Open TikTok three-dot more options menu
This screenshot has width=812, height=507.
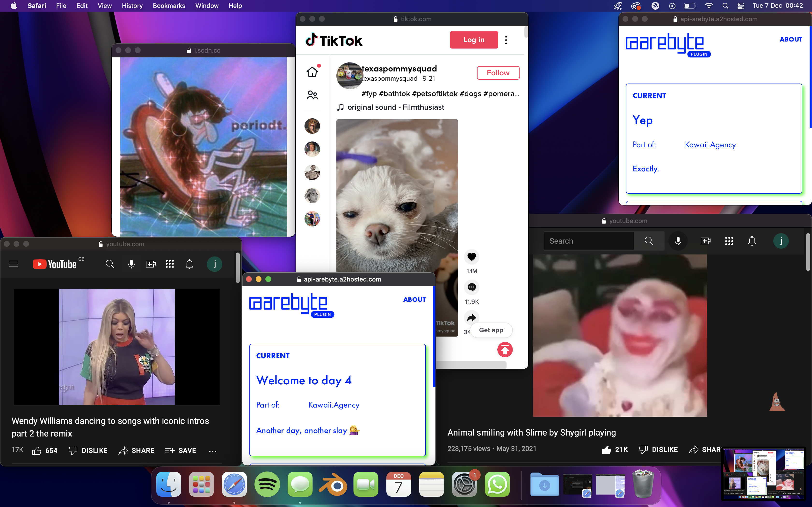coord(506,40)
